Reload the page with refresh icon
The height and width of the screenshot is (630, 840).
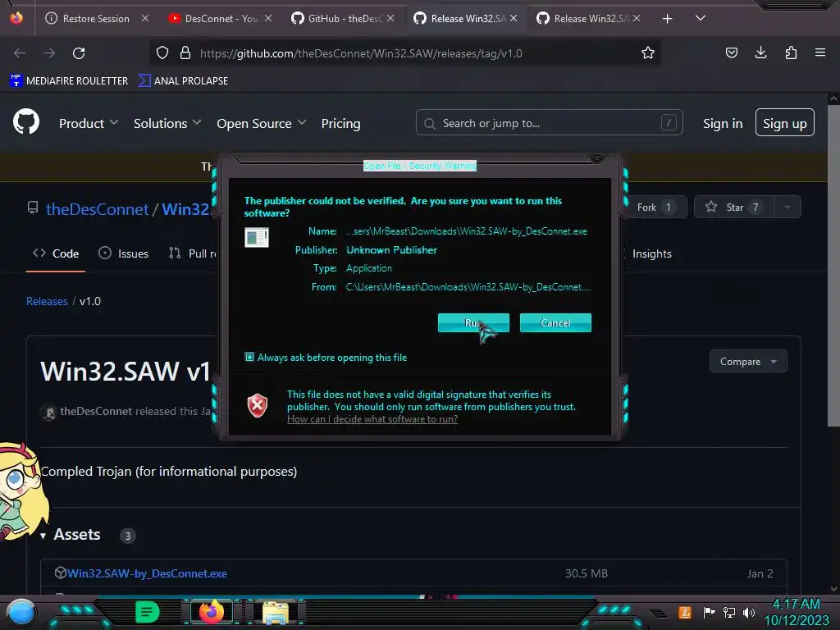pos(79,53)
